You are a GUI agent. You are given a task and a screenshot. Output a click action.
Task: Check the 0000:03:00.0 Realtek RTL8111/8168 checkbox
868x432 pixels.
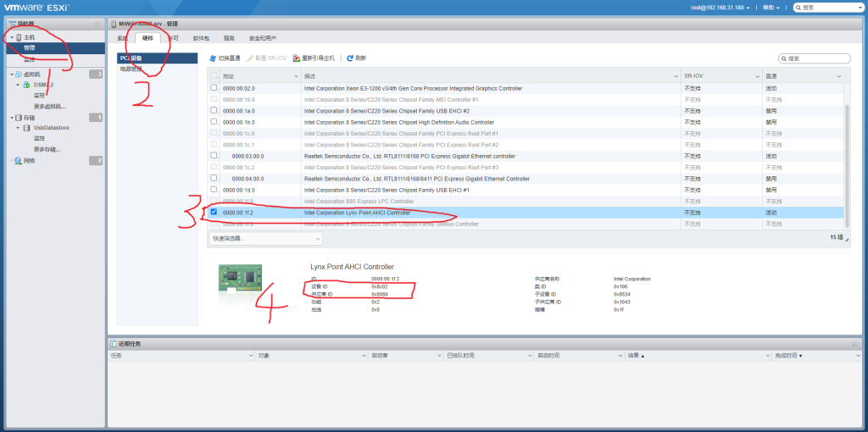[x=214, y=156]
